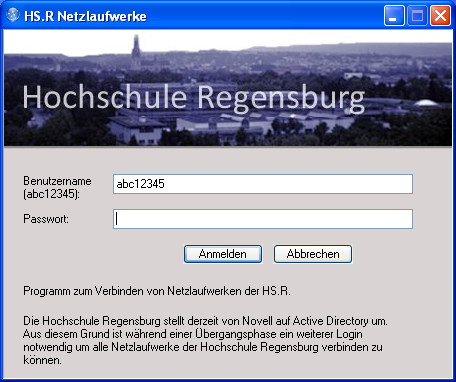The height and width of the screenshot is (382, 456).
Task: Click the Hochschule Regensburg banner image
Action: 228,88
